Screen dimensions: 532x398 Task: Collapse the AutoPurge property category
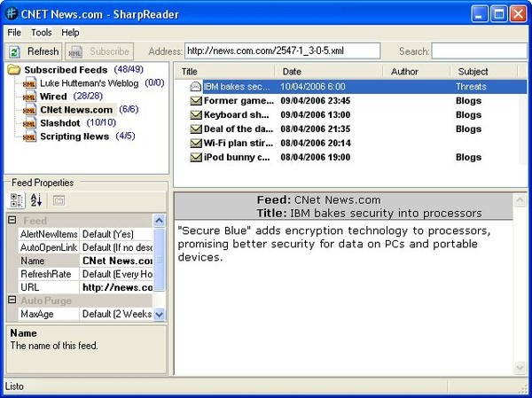point(12,300)
